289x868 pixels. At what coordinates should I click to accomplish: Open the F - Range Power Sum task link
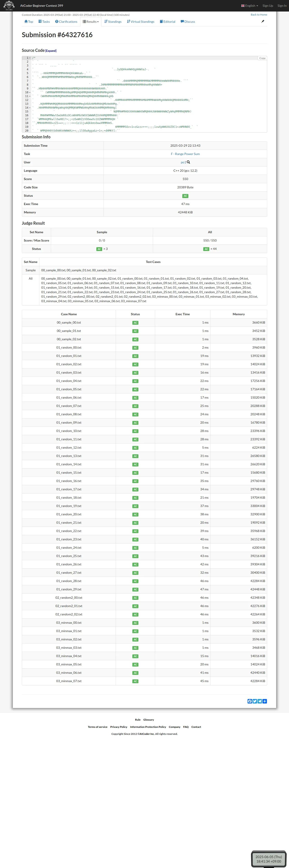[x=185, y=154]
